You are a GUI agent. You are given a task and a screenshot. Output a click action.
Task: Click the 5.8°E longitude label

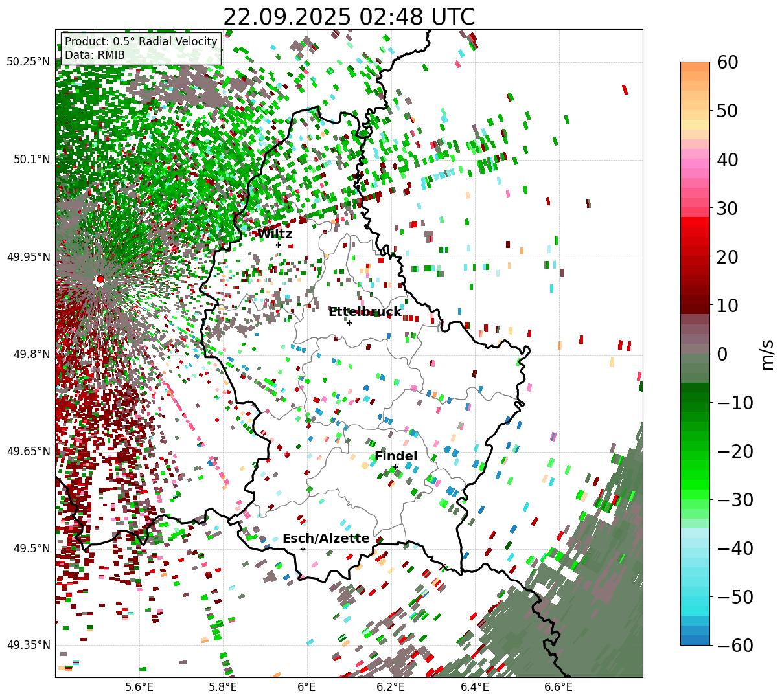(222, 687)
